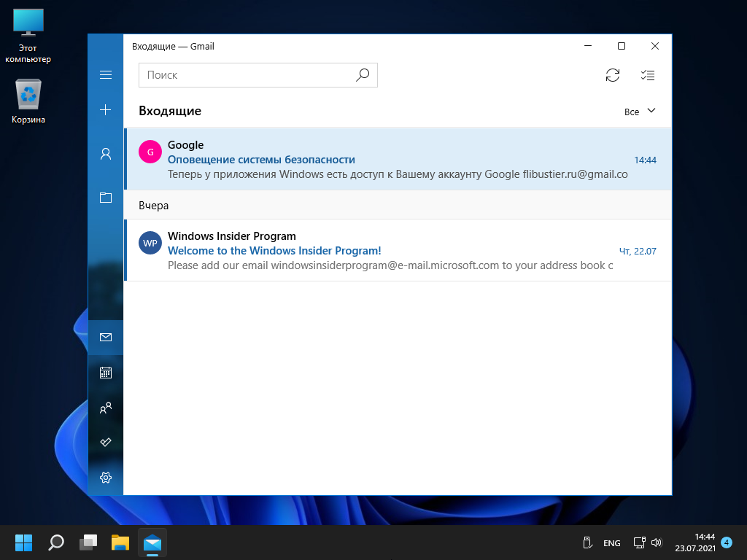Open the To Do checkmark icon
The height and width of the screenshot is (560, 747).
(x=106, y=443)
